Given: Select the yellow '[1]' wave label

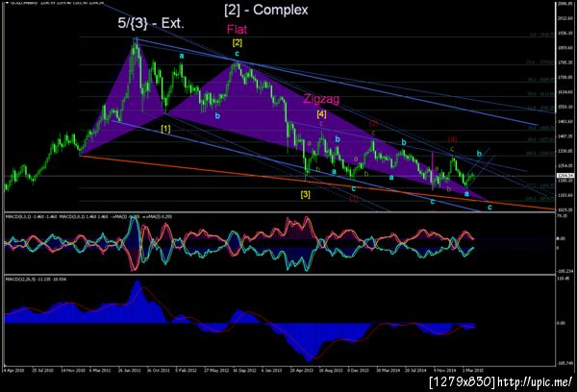Looking at the screenshot, I should pyautogui.click(x=166, y=129).
